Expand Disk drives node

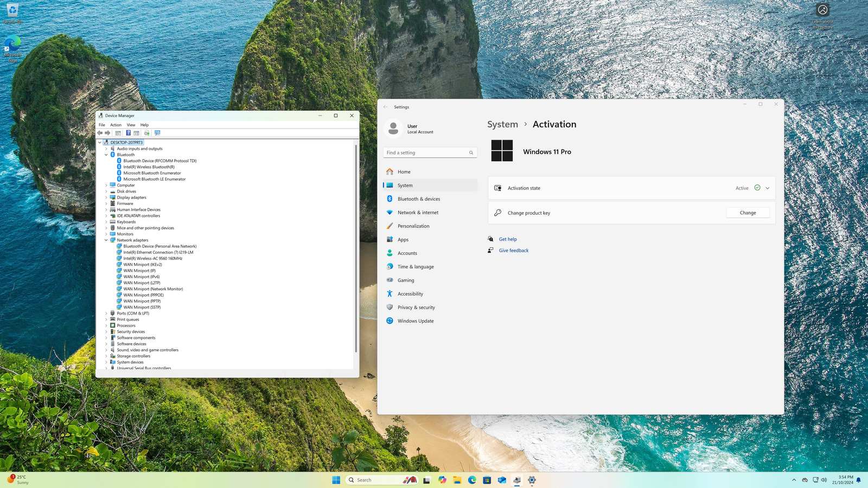(106, 191)
